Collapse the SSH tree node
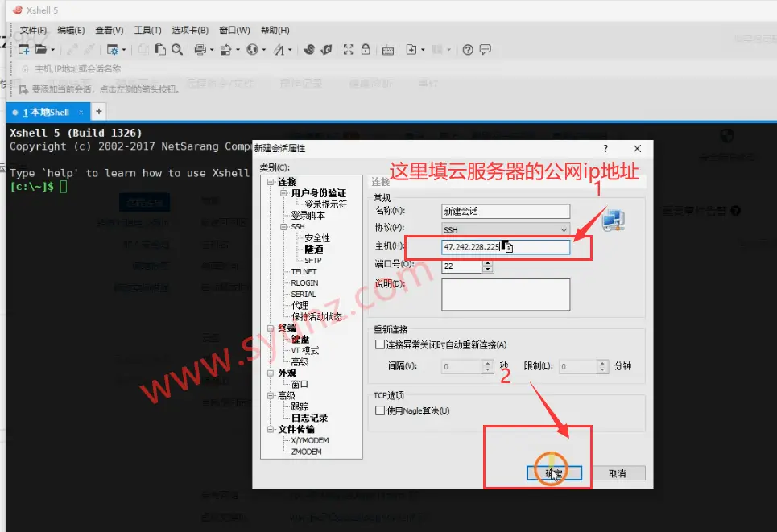The image size is (777, 532). 282,227
